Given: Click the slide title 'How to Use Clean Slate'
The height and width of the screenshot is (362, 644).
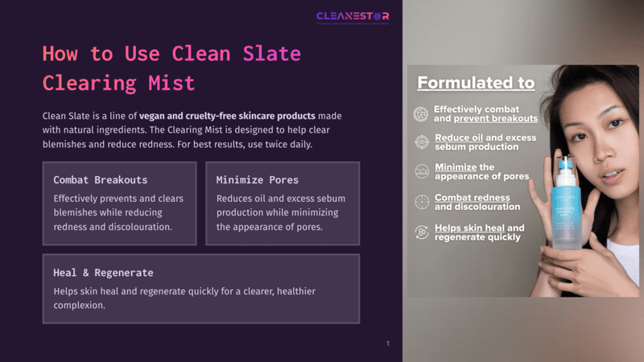Looking at the screenshot, I should click(x=171, y=54).
